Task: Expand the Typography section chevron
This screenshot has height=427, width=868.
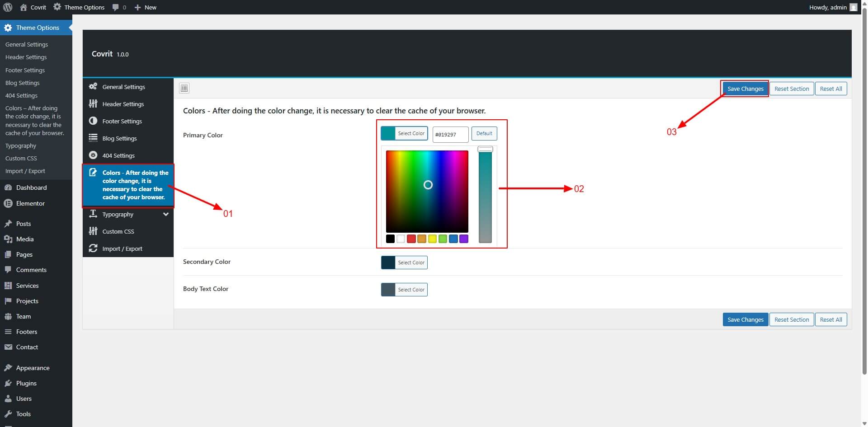Action: tap(166, 214)
